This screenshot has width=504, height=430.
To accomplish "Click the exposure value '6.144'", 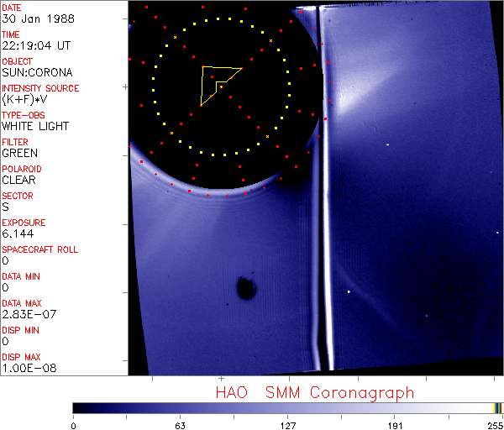I will pos(18,234).
